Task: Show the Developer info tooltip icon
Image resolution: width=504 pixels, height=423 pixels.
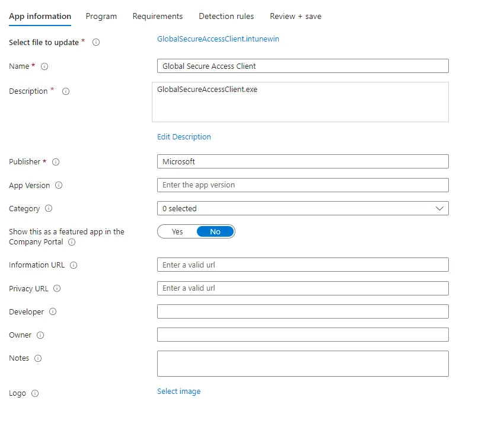Action: (53, 311)
